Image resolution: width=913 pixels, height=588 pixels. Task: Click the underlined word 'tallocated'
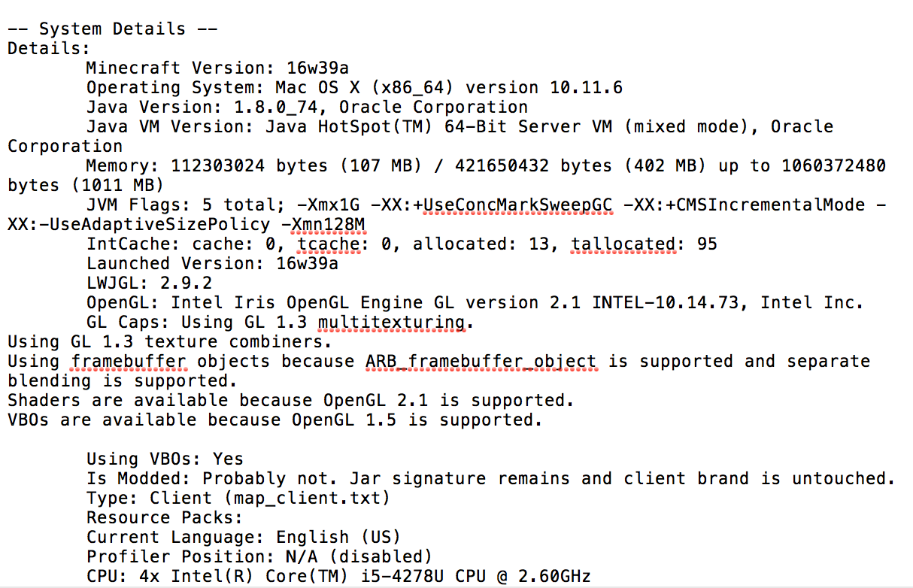point(623,244)
